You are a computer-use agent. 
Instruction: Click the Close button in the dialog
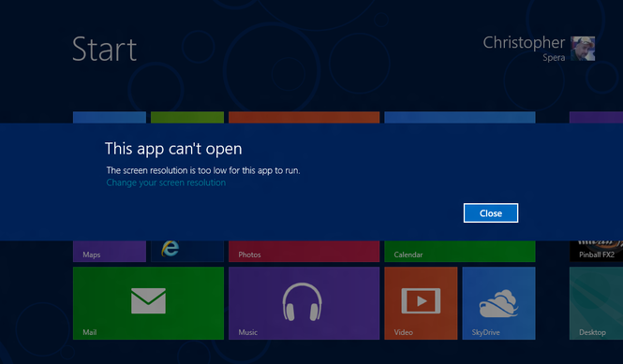(491, 213)
